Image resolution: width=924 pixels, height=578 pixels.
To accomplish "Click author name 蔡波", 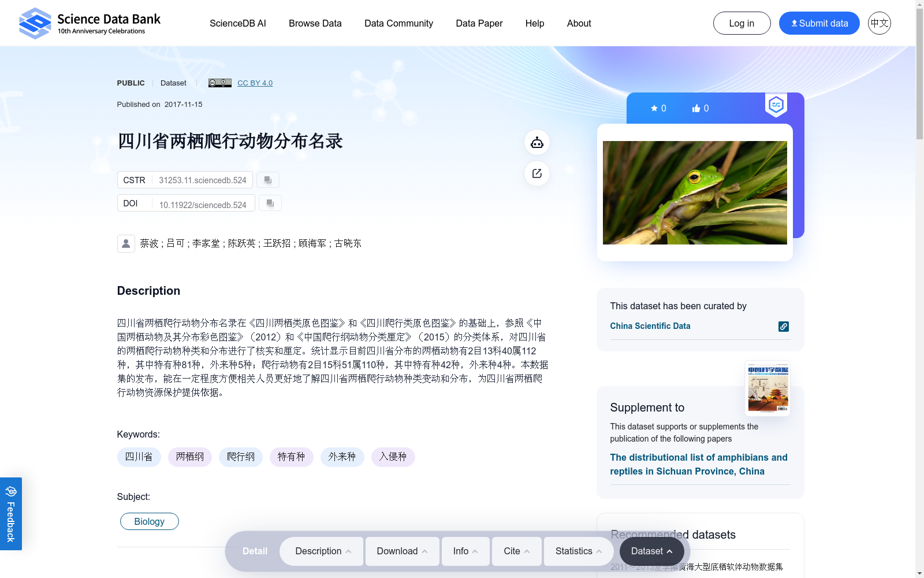I will pyautogui.click(x=149, y=243).
